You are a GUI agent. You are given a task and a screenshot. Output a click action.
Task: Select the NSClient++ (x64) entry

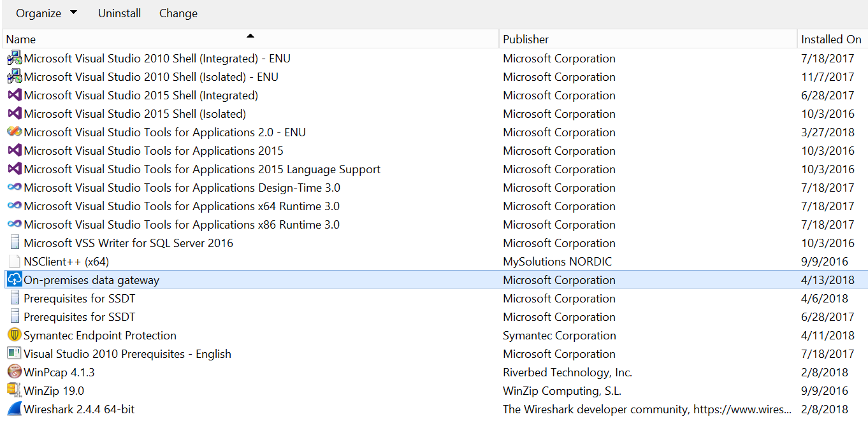(66, 262)
